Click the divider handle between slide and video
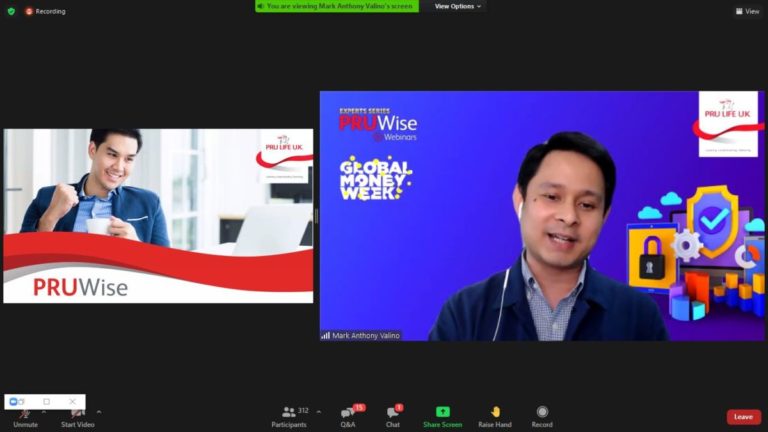768x432 pixels. (316, 216)
